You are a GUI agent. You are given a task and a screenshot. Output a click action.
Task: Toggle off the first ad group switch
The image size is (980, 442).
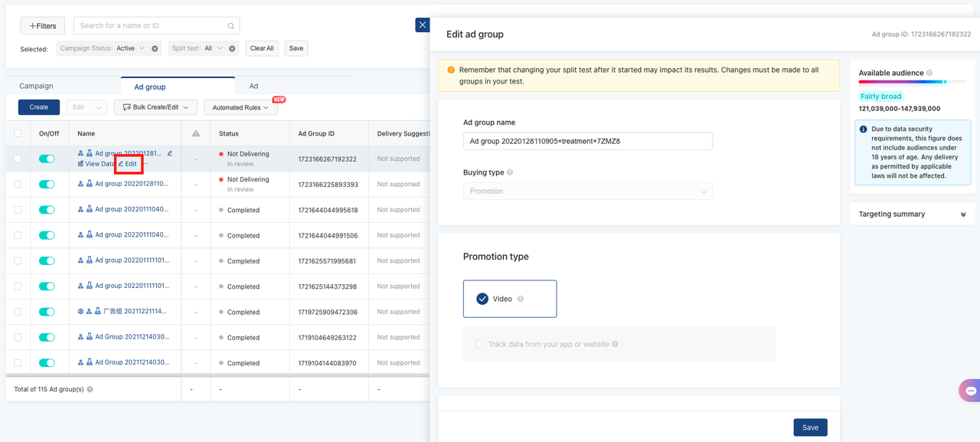(47, 159)
